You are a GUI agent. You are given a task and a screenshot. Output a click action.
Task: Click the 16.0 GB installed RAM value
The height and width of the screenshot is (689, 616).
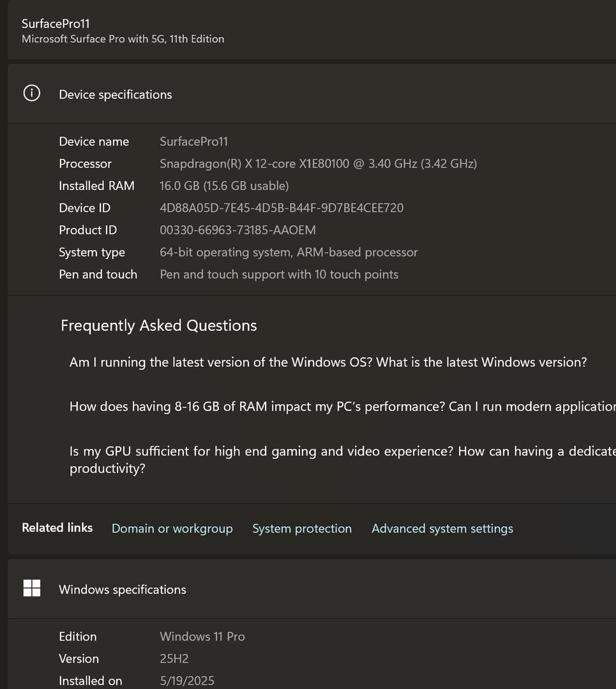click(223, 186)
